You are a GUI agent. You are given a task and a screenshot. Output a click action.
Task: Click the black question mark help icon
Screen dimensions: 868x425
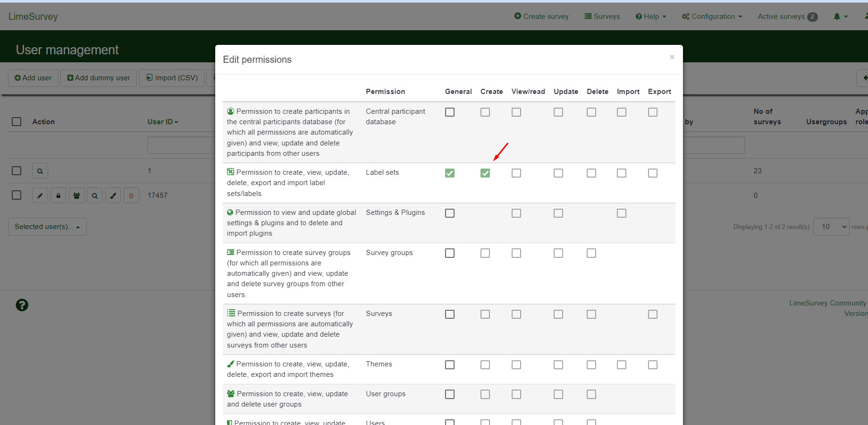click(22, 305)
